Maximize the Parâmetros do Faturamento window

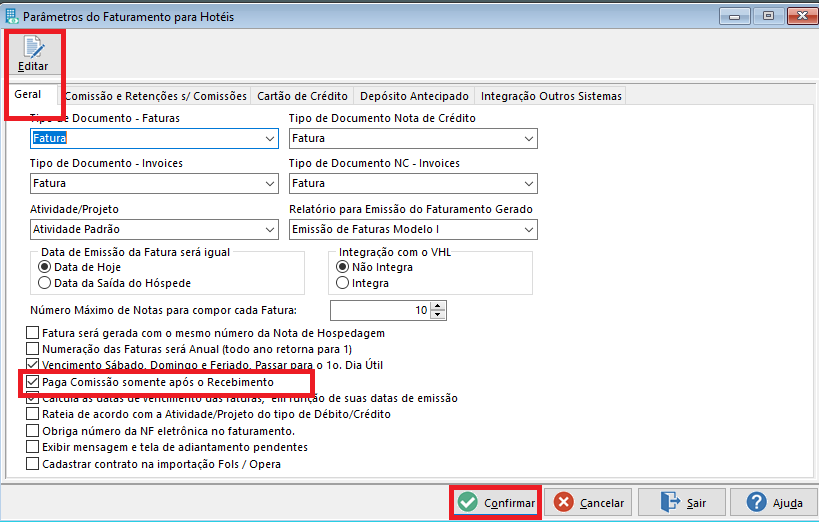click(768, 16)
